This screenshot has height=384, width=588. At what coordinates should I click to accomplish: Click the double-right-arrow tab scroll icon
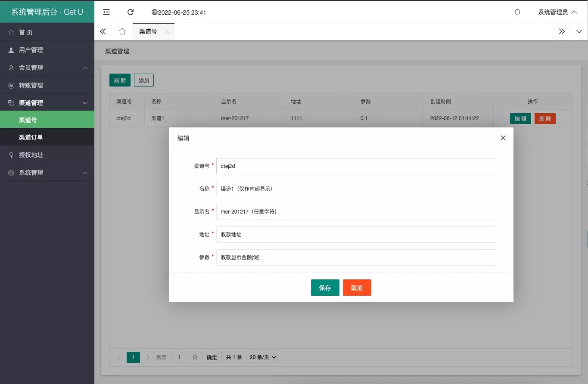click(561, 31)
